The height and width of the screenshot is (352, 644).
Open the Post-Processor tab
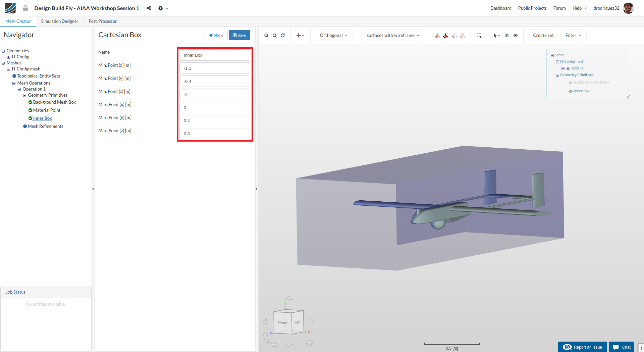[x=102, y=21]
